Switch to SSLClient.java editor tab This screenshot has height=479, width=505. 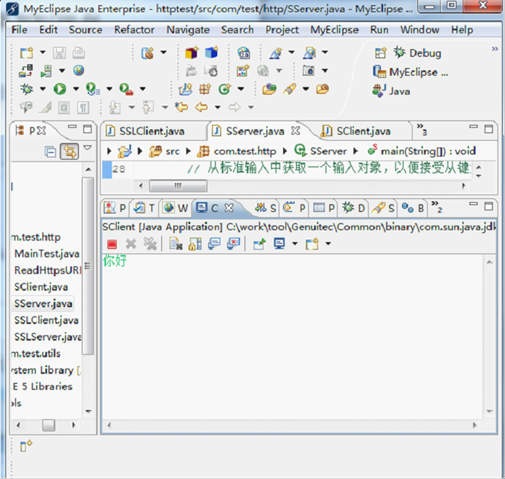145,131
